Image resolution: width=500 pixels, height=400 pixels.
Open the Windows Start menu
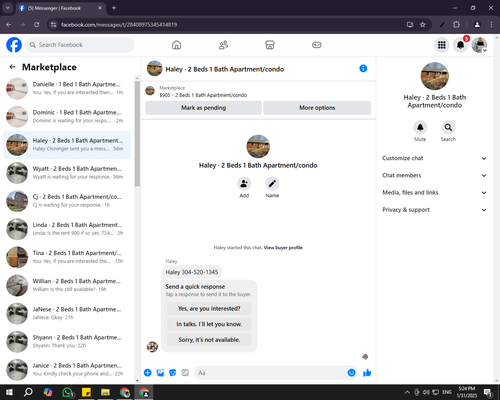pyautogui.click(x=9, y=392)
